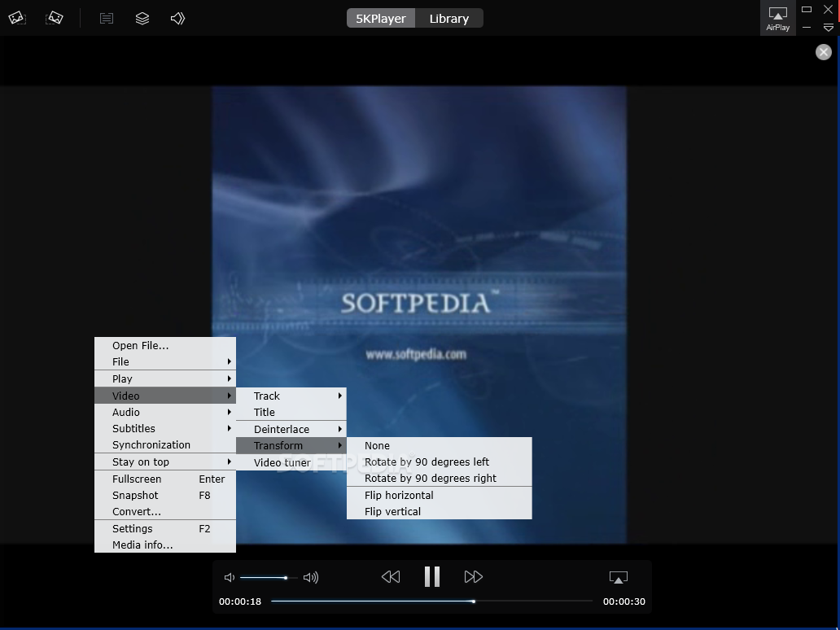Screen dimensions: 840x630
Task: Open Settings from the context menu
Action: (x=165, y=529)
